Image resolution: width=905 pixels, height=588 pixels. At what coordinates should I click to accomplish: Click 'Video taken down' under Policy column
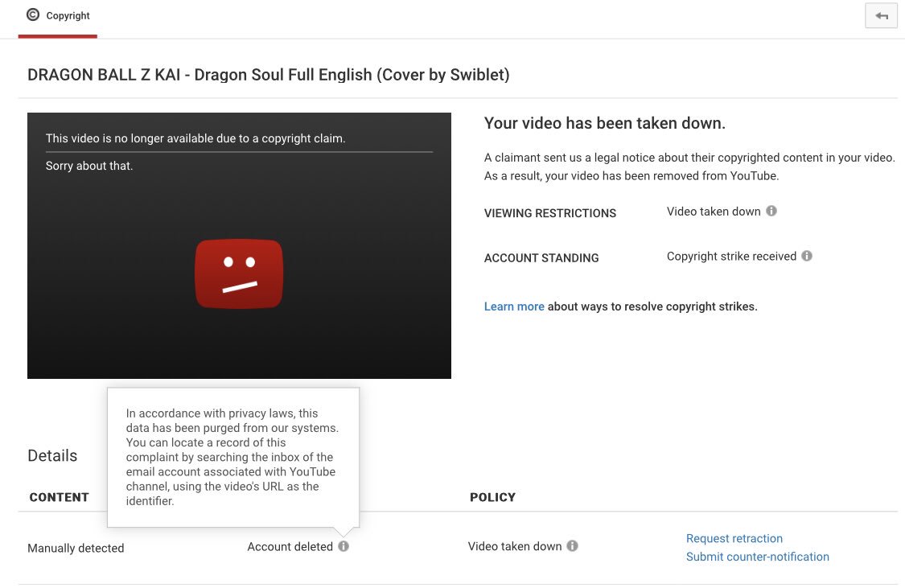514,546
